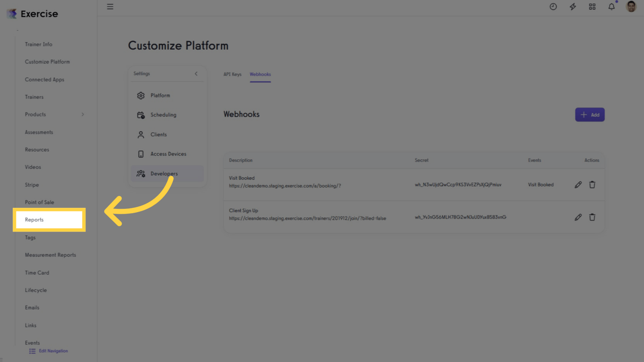Image resolution: width=644 pixels, height=362 pixels.
Task: Open the Developers settings icon
Action: [140, 173]
